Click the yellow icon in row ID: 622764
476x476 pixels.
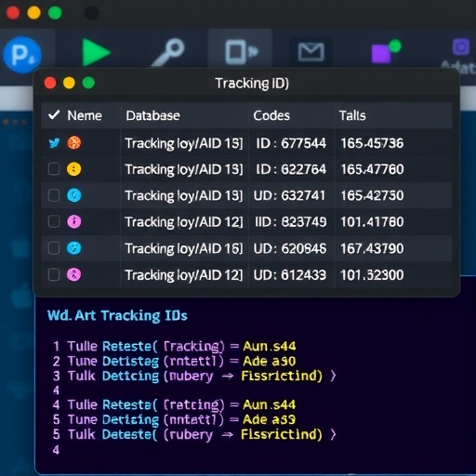pos(74,169)
